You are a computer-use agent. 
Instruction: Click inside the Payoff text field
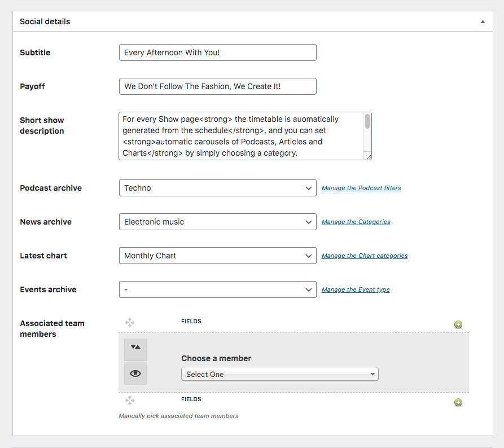pyautogui.click(x=218, y=86)
